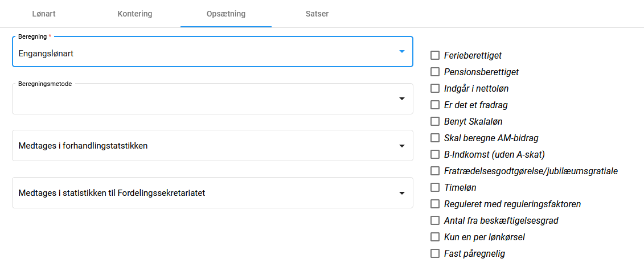Open the Beregning dropdown showing Engangslønart

pyautogui.click(x=212, y=52)
